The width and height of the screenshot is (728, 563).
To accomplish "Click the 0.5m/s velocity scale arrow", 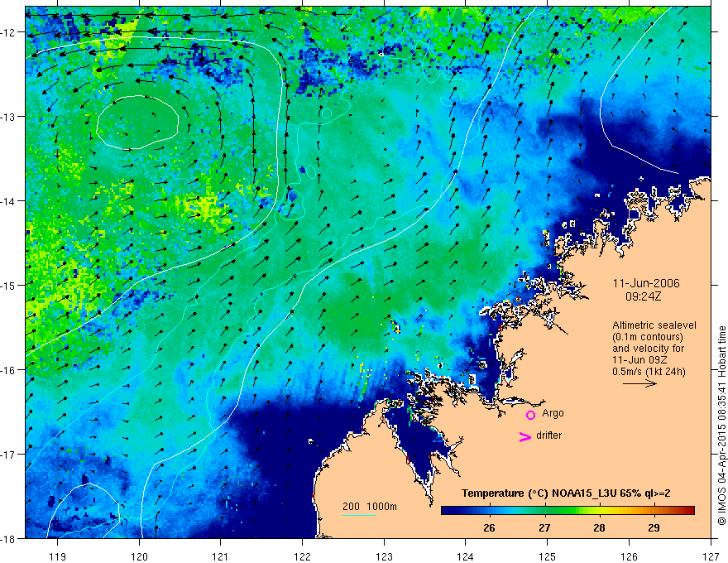I will click(x=639, y=383).
